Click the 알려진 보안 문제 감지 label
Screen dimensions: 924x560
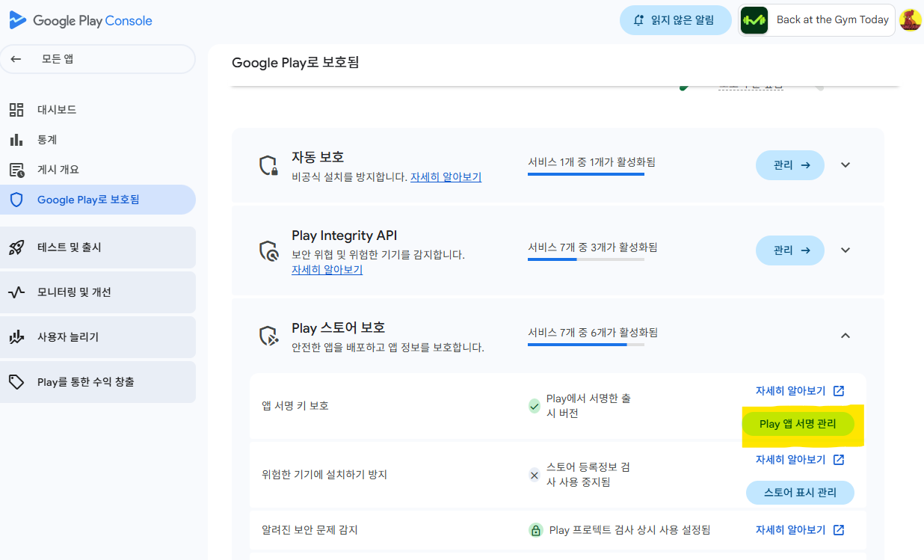click(x=310, y=530)
